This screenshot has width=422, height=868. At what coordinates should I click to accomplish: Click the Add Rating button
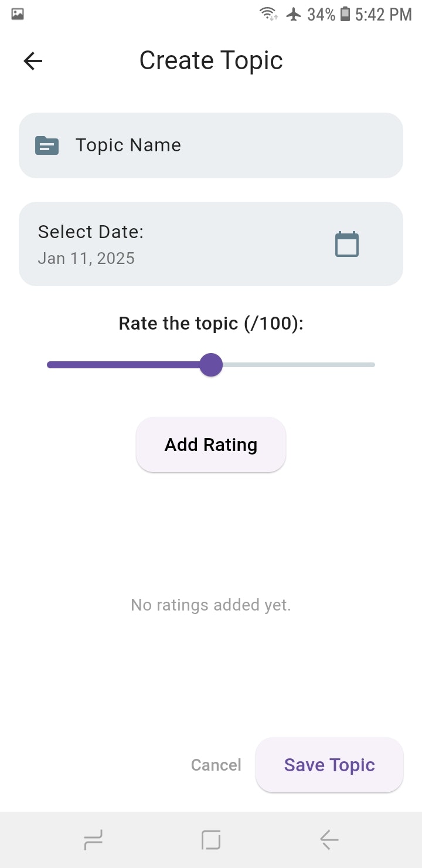pos(211,445)
